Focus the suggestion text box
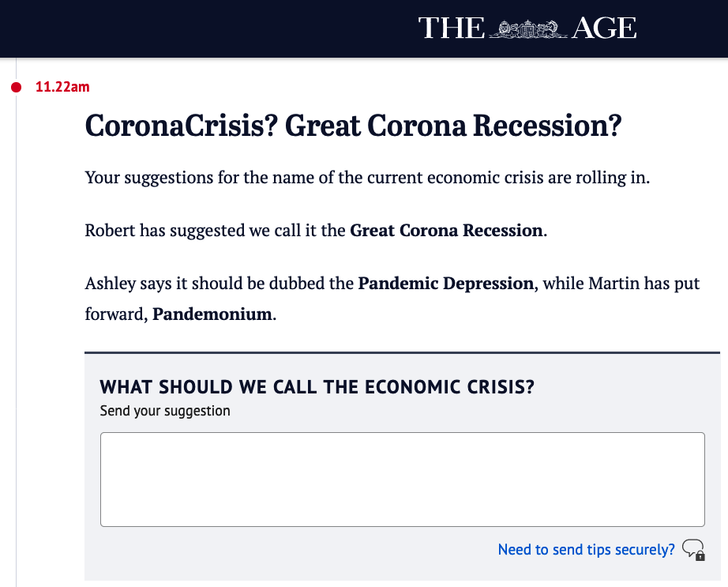The height and width of the screenshot is (587, 728). (x=402, y=479)
